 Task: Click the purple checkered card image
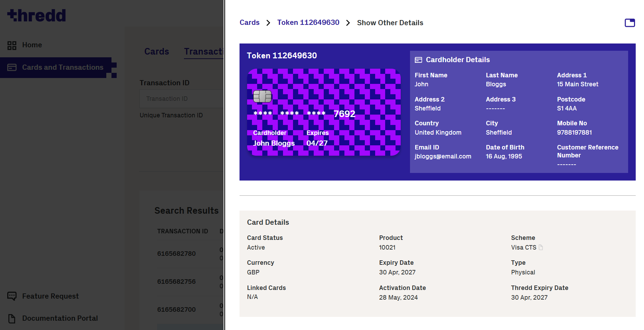[323, 112]
